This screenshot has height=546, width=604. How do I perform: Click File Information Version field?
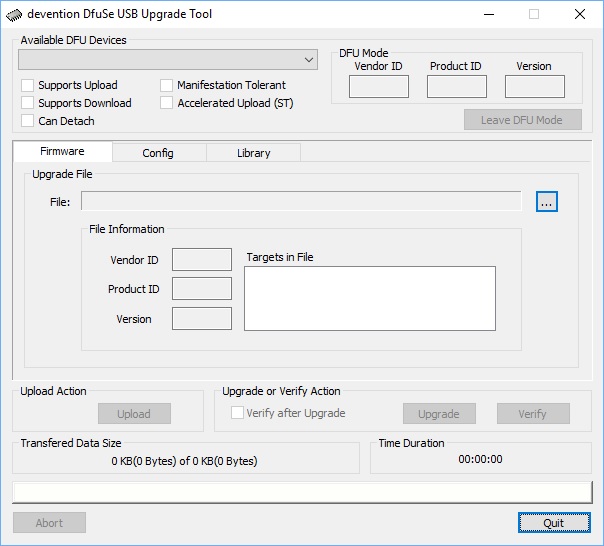(202, 319)
